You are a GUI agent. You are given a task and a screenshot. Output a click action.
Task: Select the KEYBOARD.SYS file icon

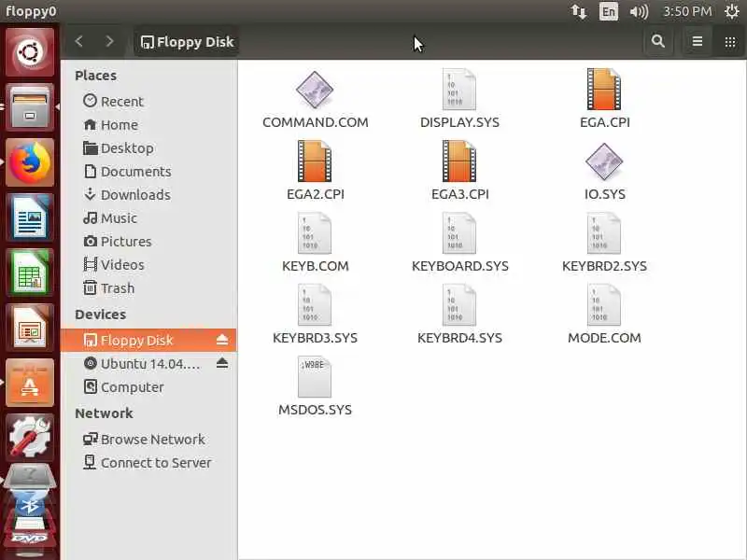tap(459, 233)
